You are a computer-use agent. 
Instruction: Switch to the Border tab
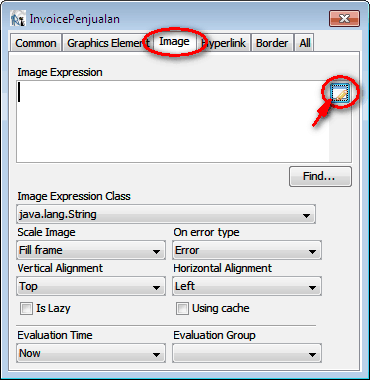pyautogui.click(x=272, y=43)
